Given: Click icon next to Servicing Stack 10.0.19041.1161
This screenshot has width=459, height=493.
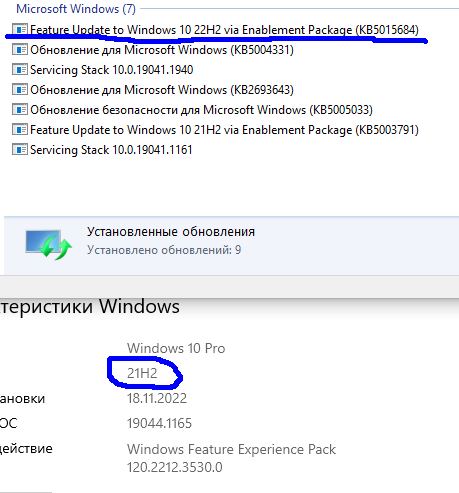Looking at the screenshot, I should click(20, 149).
